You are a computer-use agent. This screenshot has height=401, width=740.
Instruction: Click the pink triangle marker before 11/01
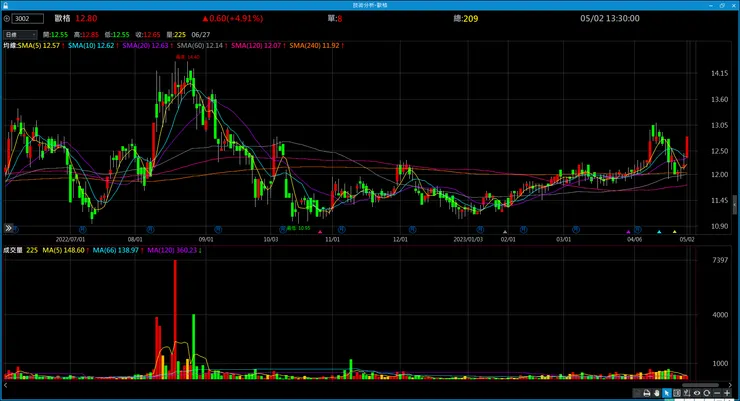pyautogui.click(x=320, y=232)
